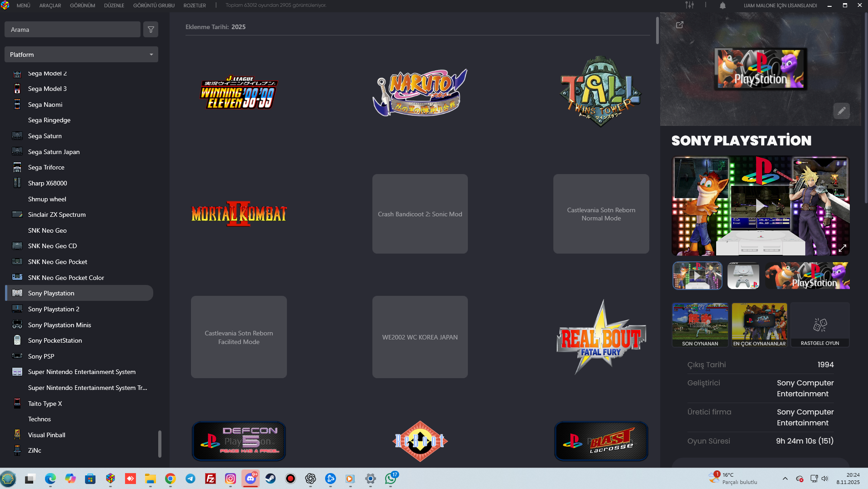This screenshot has width=868, height=489.
Task: Open the search filter options icon
Action: click(x=151, y=30)
